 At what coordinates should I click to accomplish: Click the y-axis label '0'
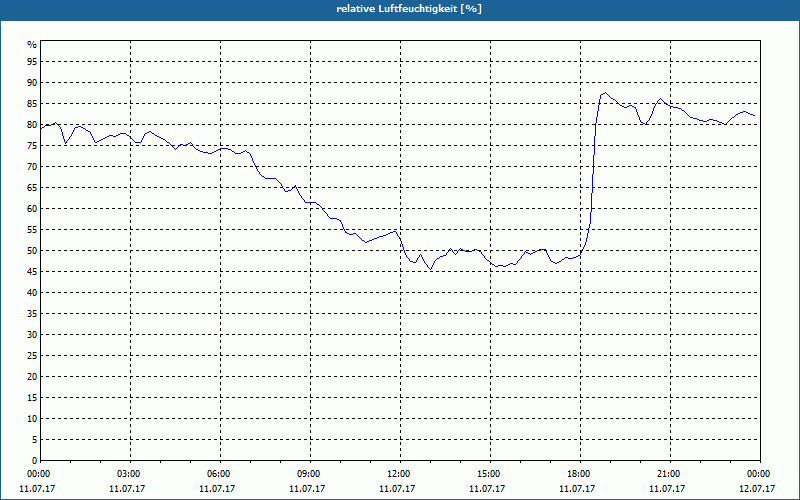tap(35, 461)
